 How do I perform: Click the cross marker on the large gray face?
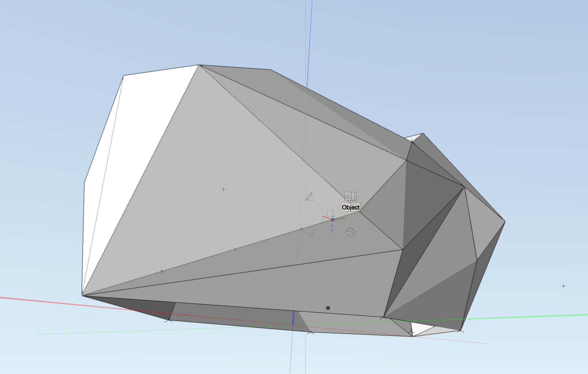pyautogui.click(x=223, y=189)
